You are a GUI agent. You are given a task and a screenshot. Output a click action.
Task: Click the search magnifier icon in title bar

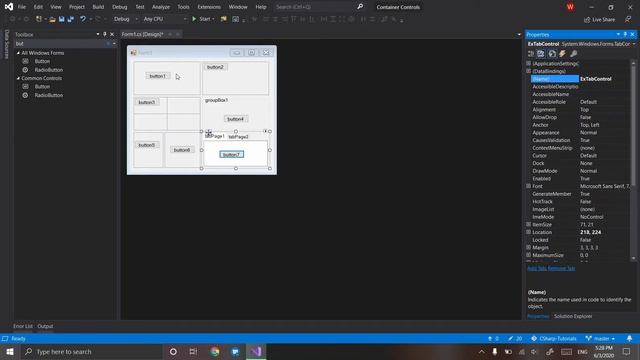coord(360,7)
